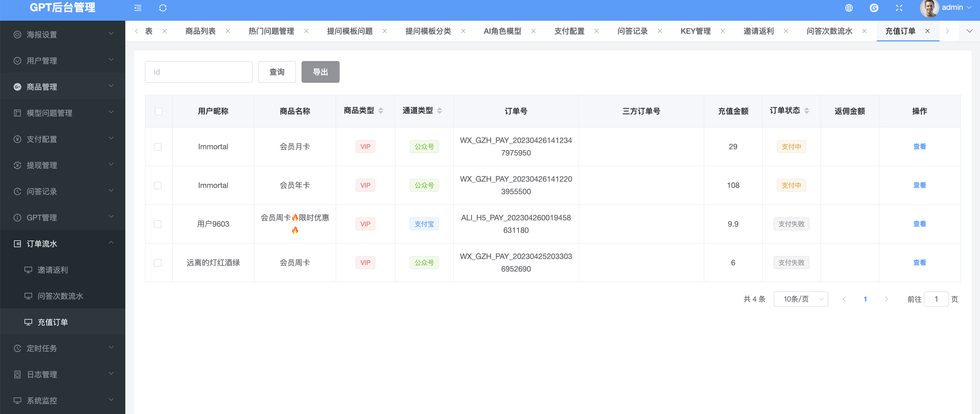Check the select-all header checkbox

[159, 111]
